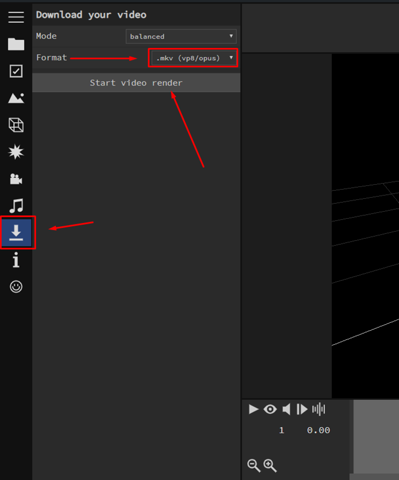Click Start video render button

point(136,83)
